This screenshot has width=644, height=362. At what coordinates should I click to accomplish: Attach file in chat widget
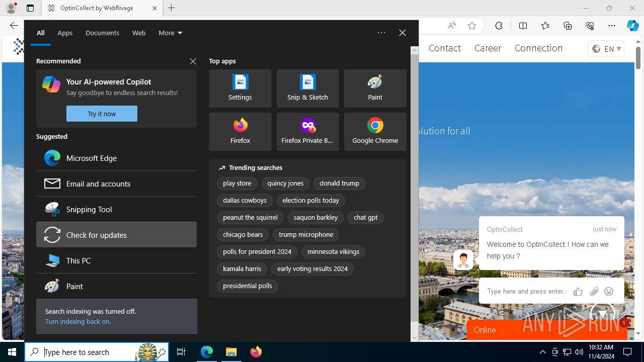pyautogui.click(x=594, y=292)
